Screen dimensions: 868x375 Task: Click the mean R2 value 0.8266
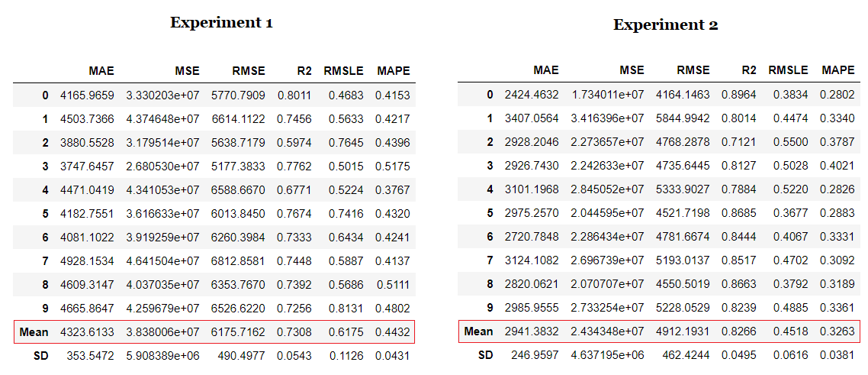pos(741,331)
